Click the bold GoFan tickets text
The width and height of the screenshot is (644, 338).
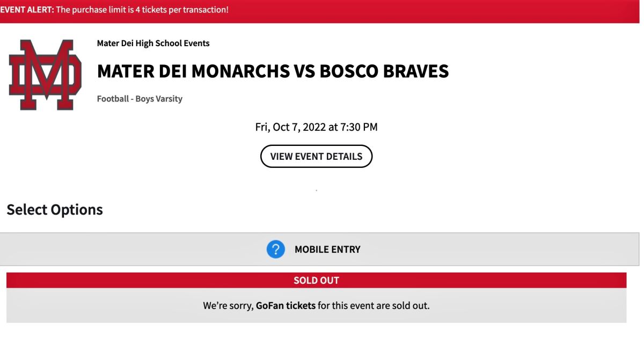(x=286, y=306)
